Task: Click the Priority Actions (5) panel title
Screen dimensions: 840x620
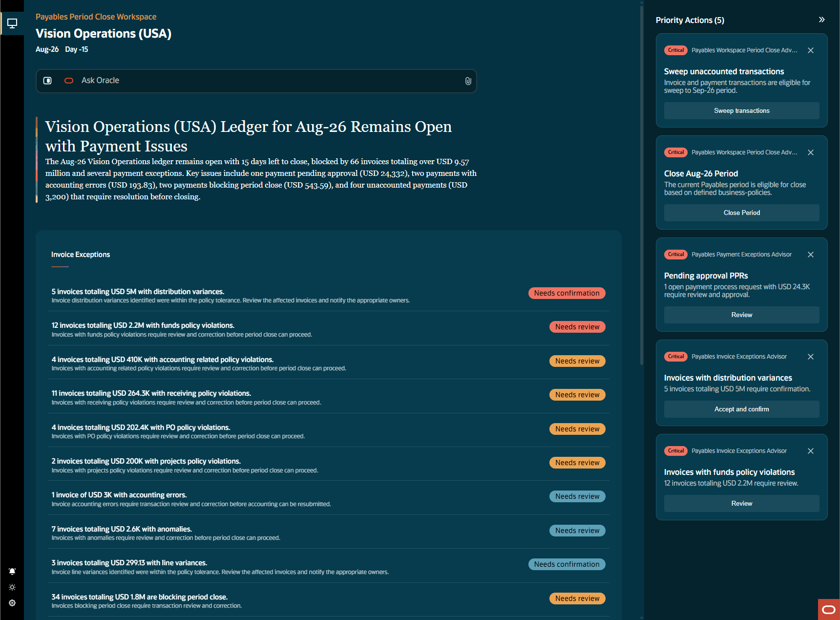Action: coord(690,20)
